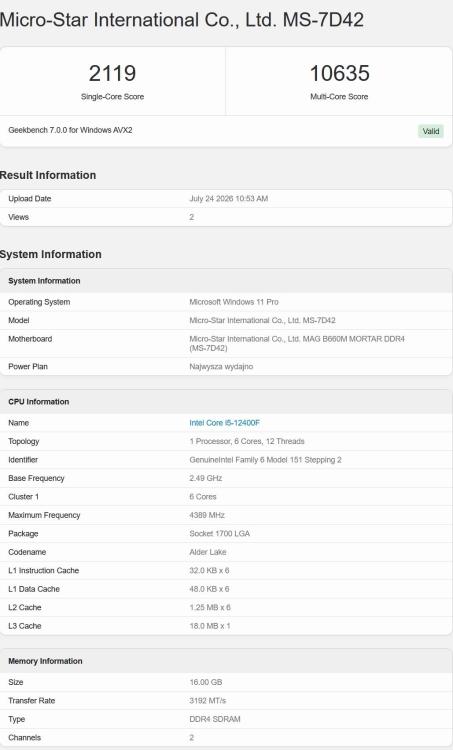The width and height of the screenshot is (453, 750).
Task: Click the 10635 multi-core score number
Action: pyautogui.click(x=340, y=73)
